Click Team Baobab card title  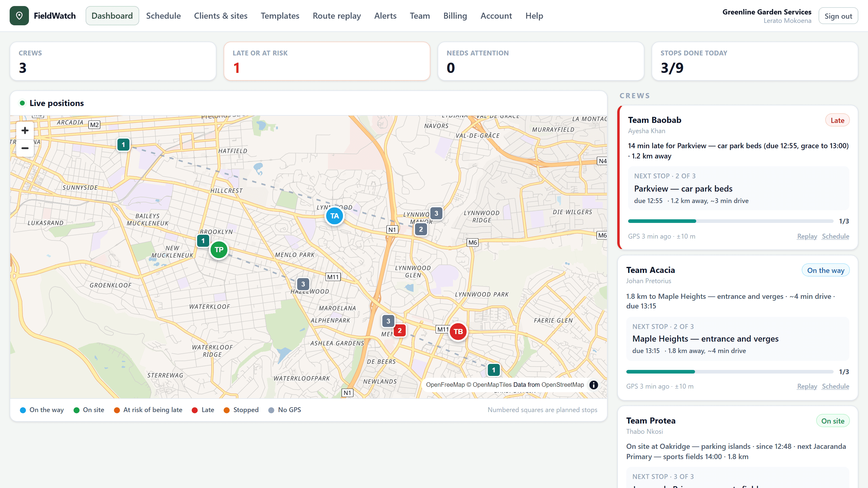coord(654,120)
